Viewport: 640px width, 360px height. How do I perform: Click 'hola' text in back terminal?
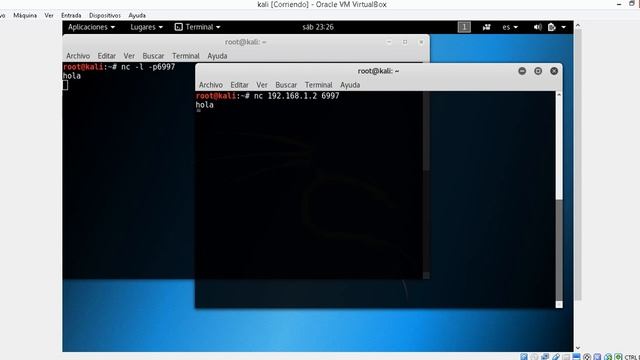point(72,76)
